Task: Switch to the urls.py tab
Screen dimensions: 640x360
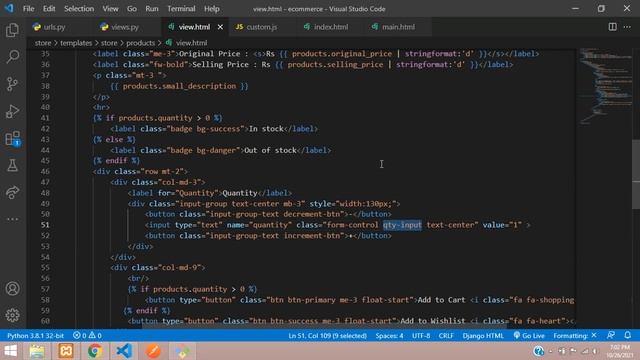Action: (x=54, y=27)
